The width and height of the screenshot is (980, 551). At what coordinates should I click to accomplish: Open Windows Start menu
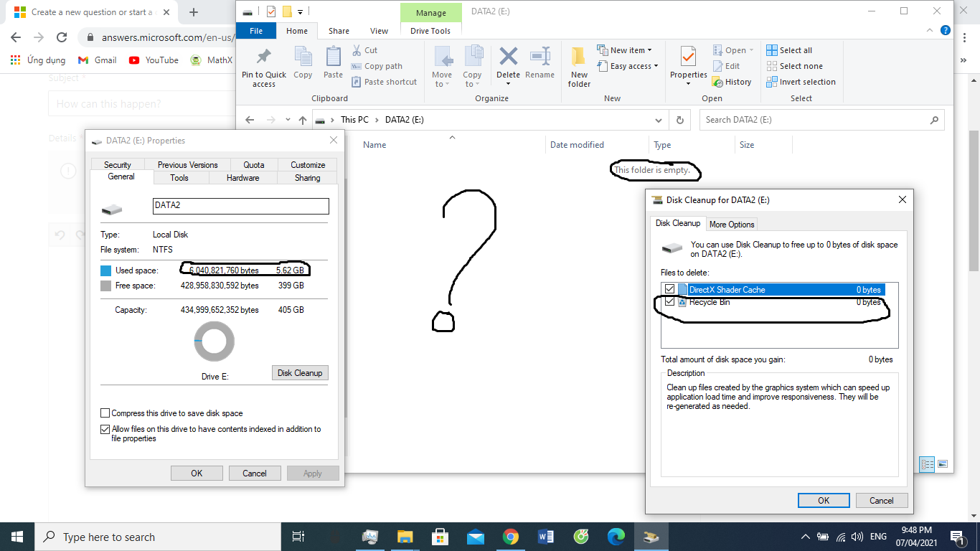click(17, 537)
